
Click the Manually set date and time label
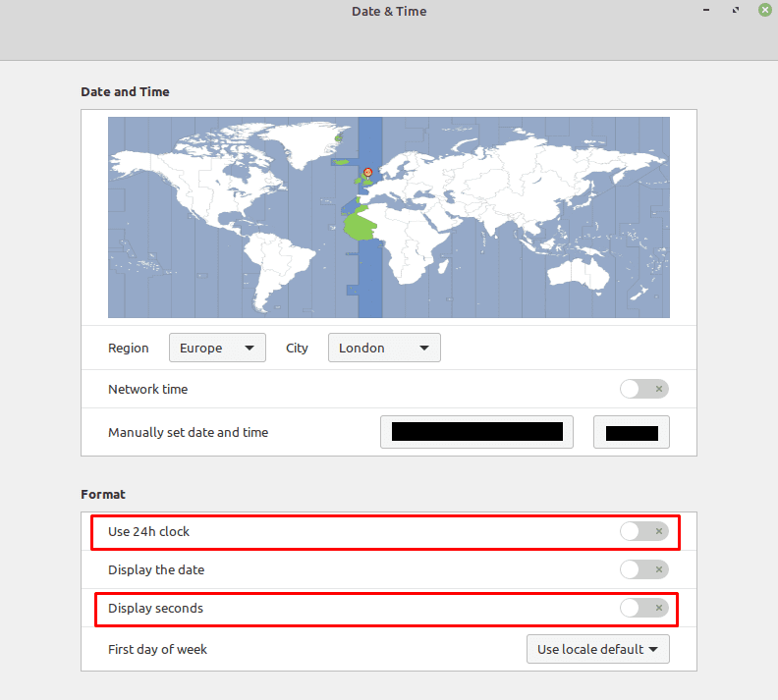tap(188, 432)
